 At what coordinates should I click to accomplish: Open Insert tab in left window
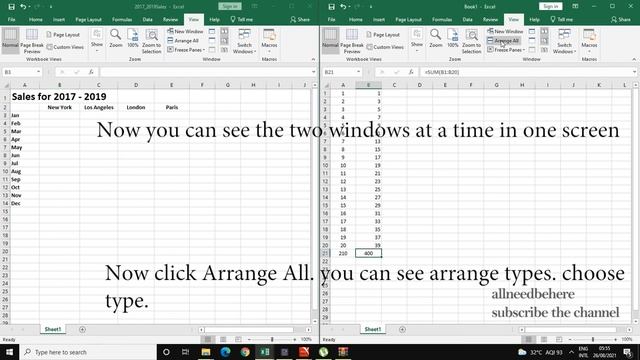[x=58, y=19]
